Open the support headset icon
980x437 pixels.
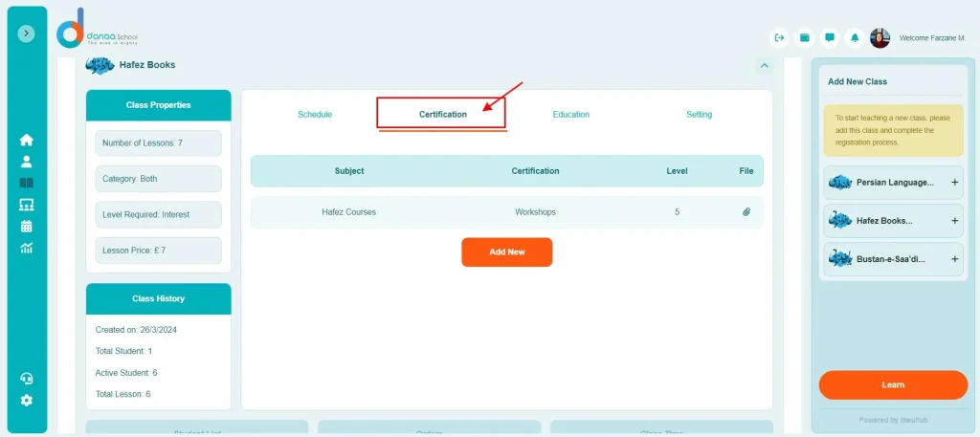[26, 379]
